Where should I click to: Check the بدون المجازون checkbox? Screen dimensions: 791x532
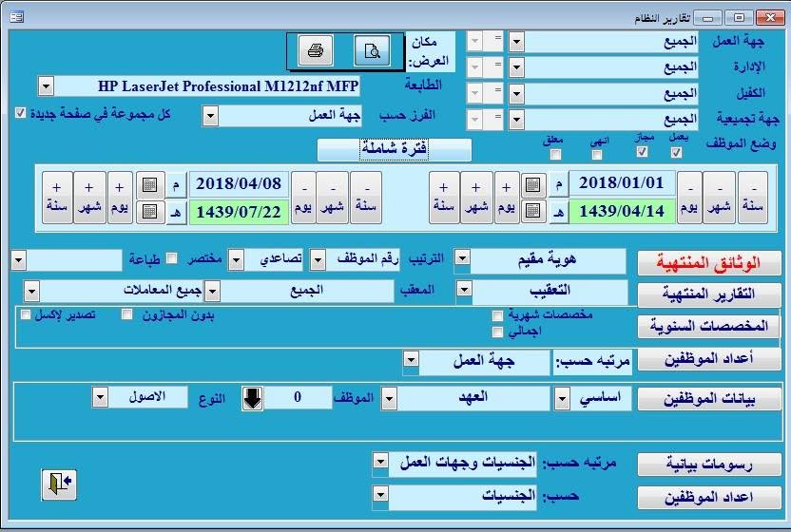[126, 314]
